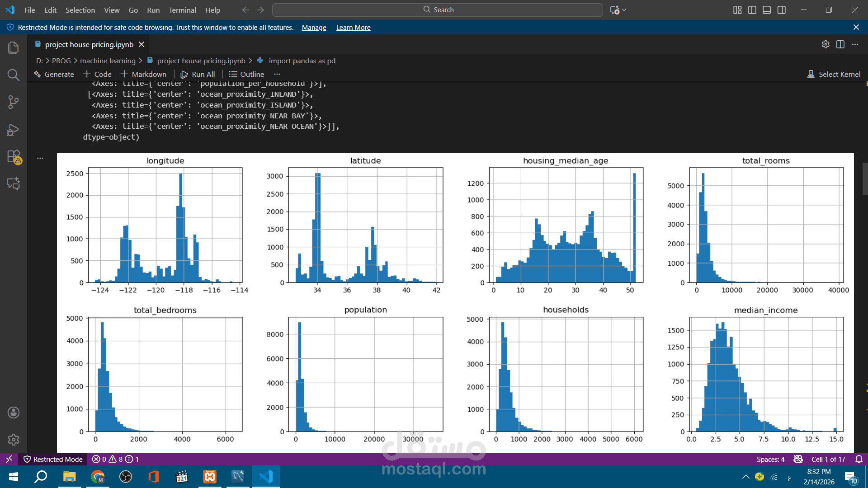This screenshot has height=488, width=868.
Task: Open the Extensions view with warning badge
Action: pyautogui.click(x=14, y=157)
